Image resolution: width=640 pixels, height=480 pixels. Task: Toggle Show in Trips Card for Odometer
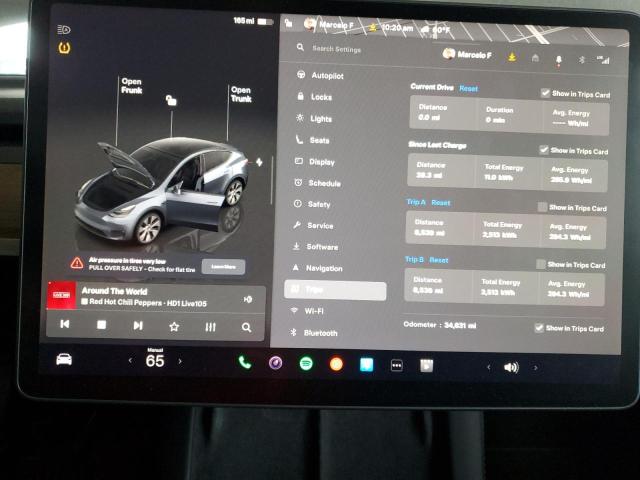pyautogui.click(x=539, y=328)
